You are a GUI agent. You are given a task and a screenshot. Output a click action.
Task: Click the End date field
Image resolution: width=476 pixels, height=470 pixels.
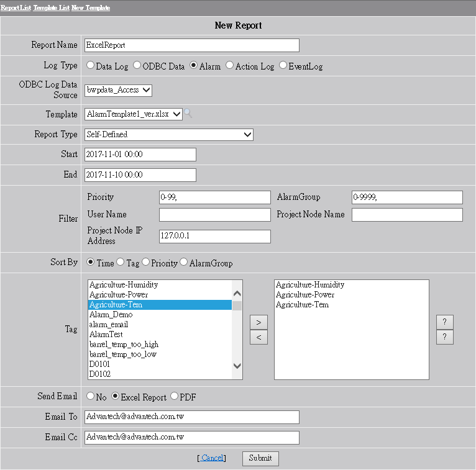[x=140, y=175]
